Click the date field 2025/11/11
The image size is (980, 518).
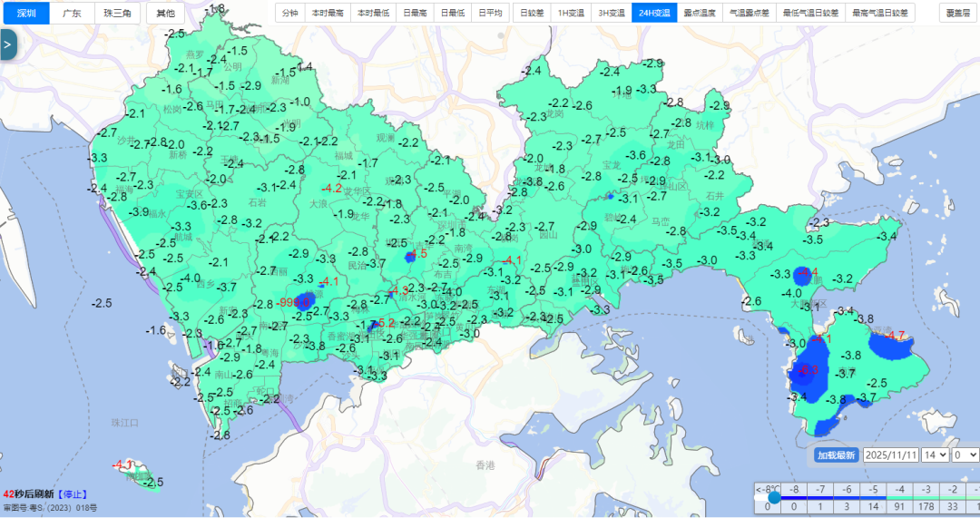click(891, 454)
